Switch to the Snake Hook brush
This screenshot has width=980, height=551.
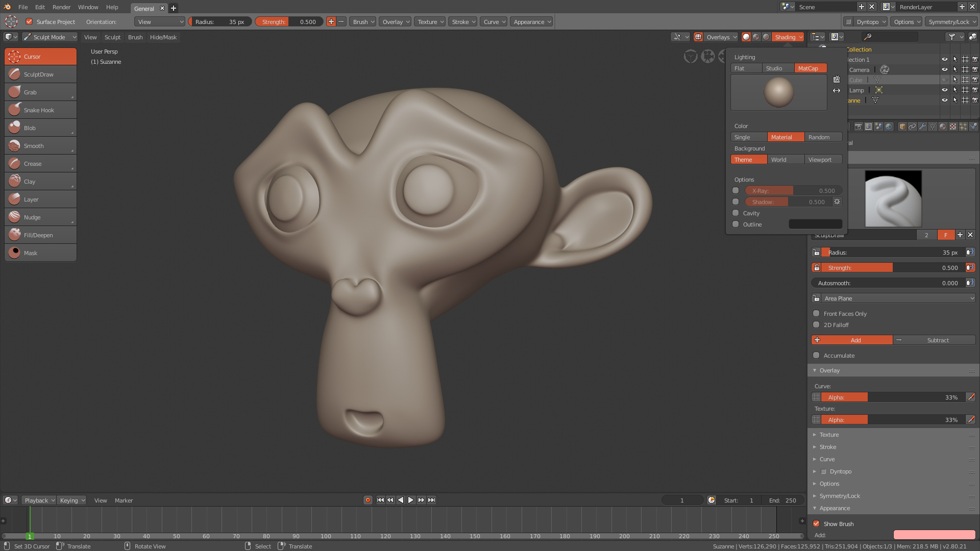pyautogui.click(x=40, y=110)
